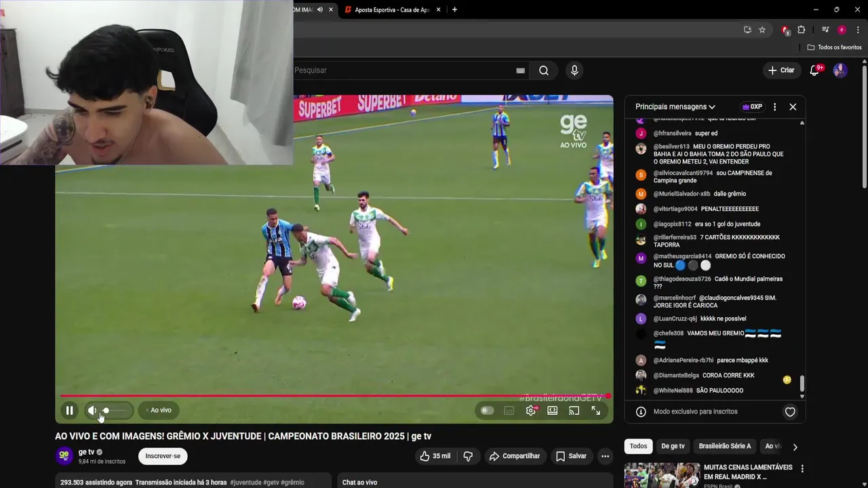Screen dimensions: 868x488
Task: Show more filter chips with arrow
Action: point(795,447)
